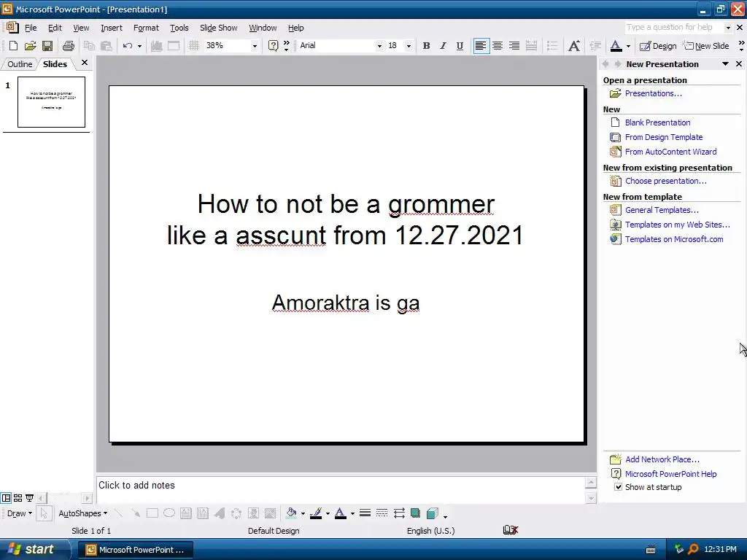The width and height of the screenshot is (747, 560).
Task: Click the Blank Presentation link
Action: coord(657,122)
